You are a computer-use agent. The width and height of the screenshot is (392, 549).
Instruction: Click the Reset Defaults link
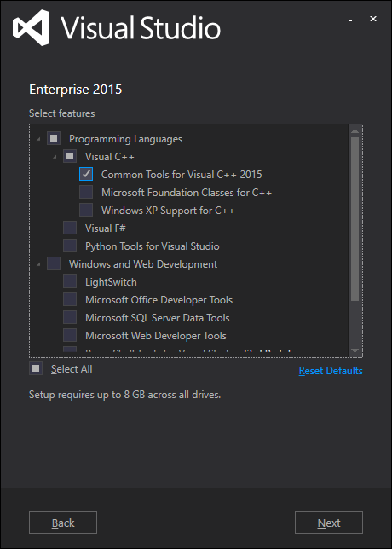331,371
